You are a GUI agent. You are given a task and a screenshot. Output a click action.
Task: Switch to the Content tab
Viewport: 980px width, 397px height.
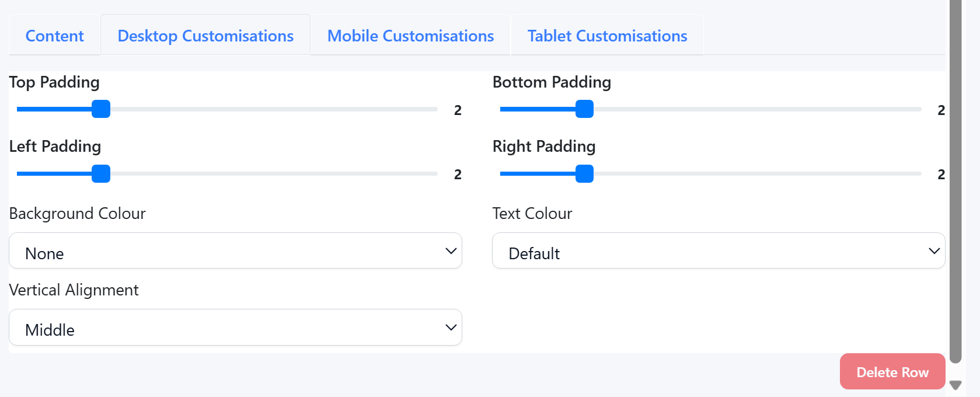click(x=54, y=36)
